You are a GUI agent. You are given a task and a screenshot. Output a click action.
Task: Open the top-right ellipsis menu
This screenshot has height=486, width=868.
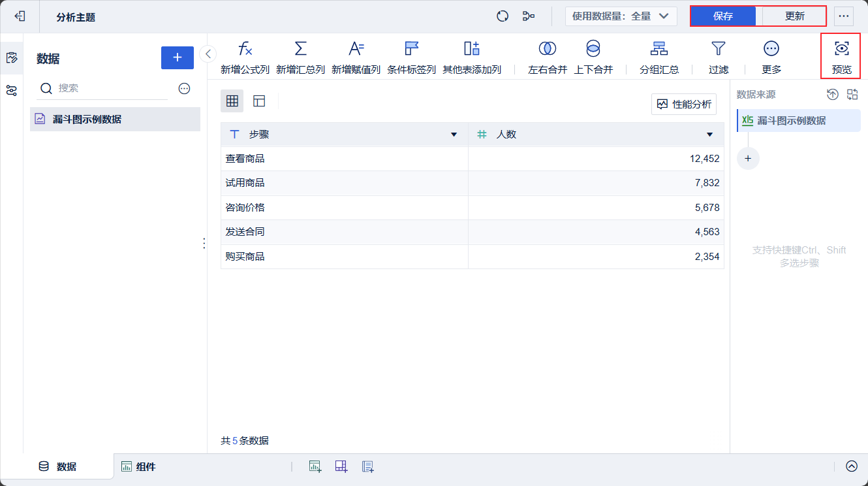click(844, 16)
